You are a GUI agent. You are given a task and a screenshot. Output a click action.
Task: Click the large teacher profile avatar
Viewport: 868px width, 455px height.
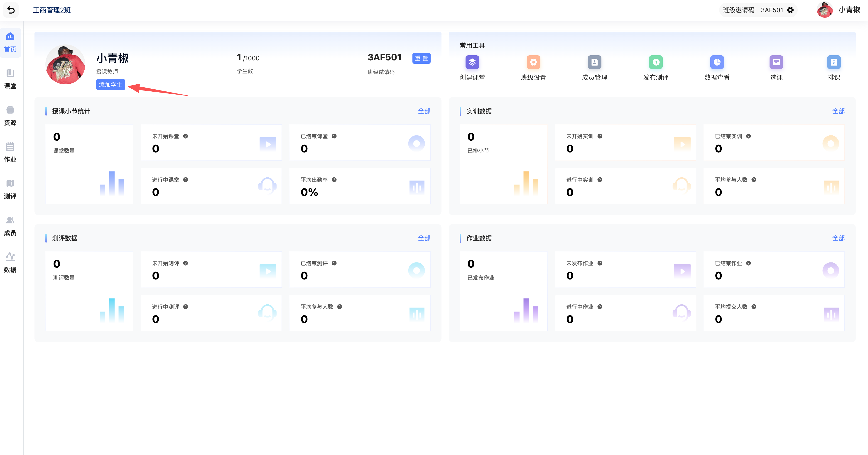click(65, 65)
